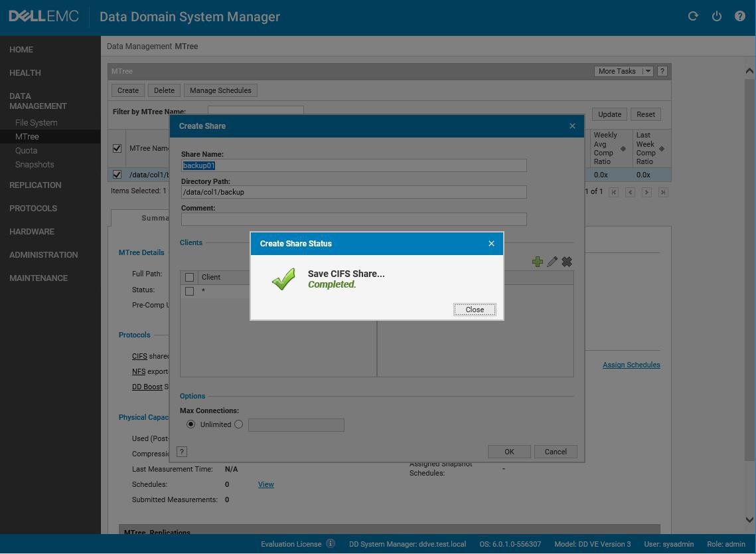Close the Create Share Status dialog
The width and height of the screenshot is (756, 554).
tap(474, 309)
